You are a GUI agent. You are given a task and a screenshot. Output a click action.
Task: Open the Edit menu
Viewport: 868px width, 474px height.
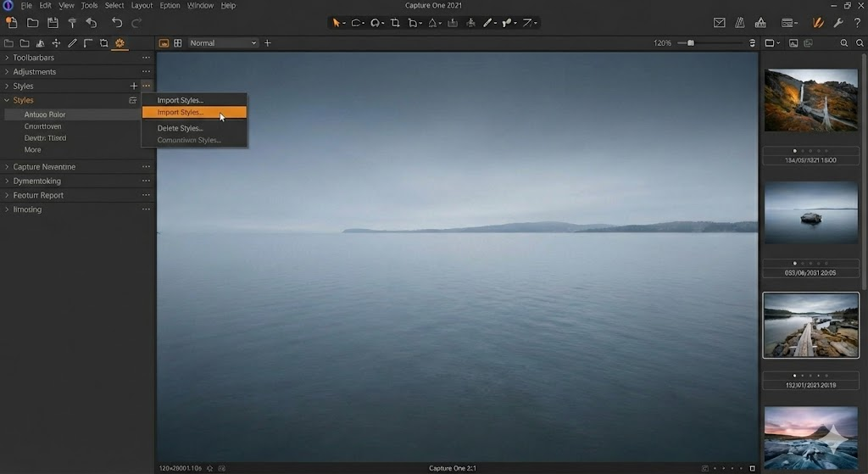46,6
